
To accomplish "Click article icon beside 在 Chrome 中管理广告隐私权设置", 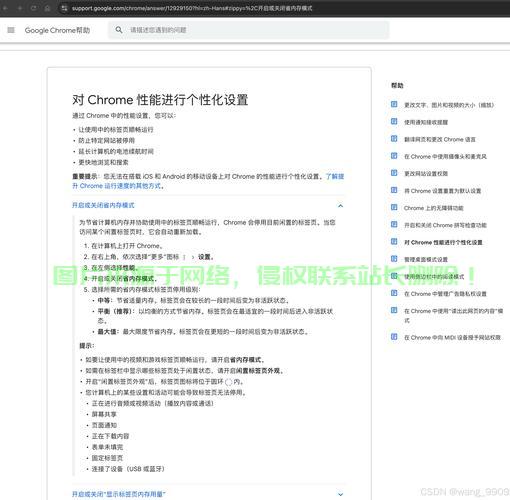I will coord(394,293).
